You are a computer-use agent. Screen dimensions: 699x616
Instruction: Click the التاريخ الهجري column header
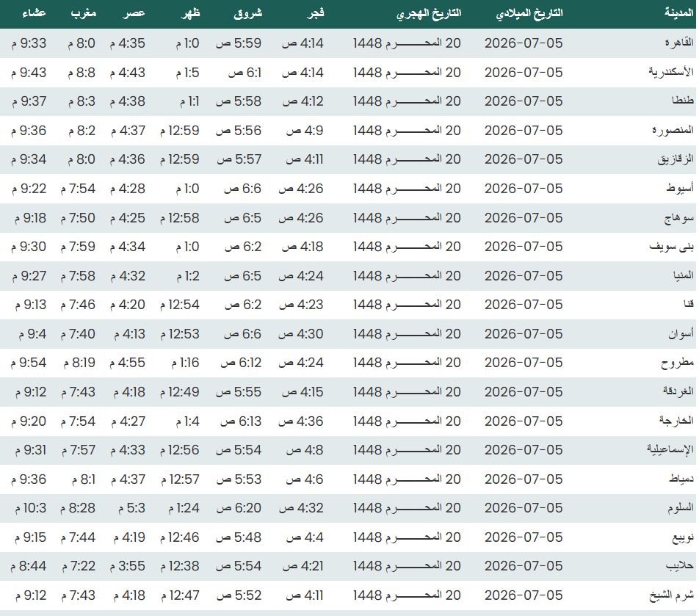(429, 13)
